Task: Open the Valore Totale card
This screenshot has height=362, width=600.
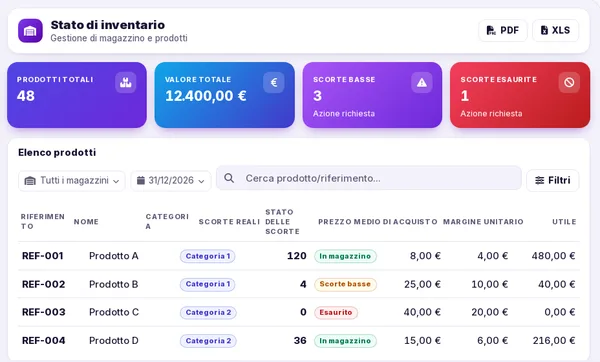Action: click(225, 95)
